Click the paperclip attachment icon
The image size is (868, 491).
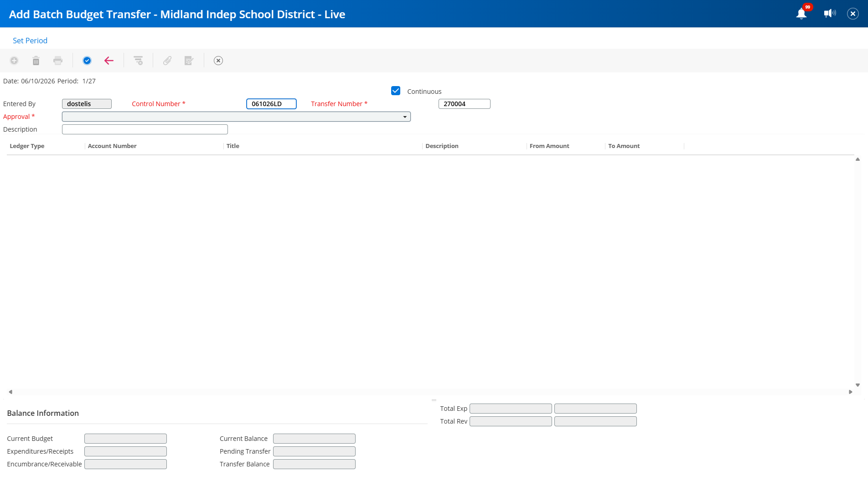click(x=167, y=61)
